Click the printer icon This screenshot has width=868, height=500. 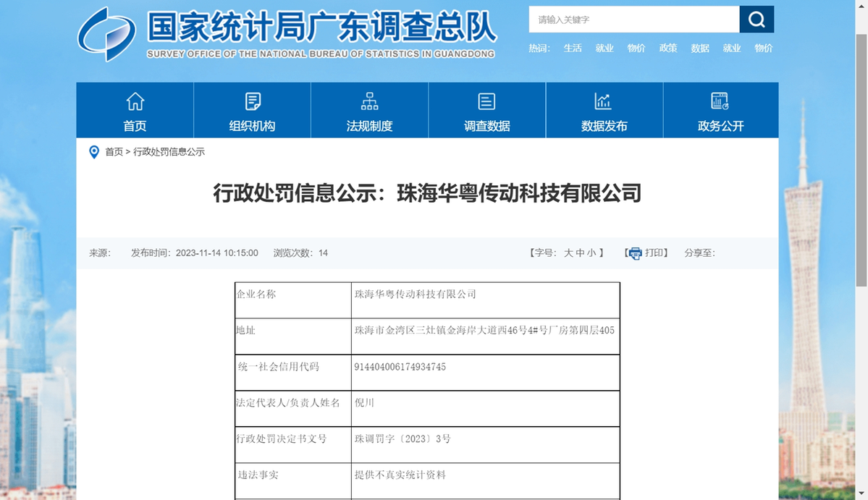coord(636,253)
